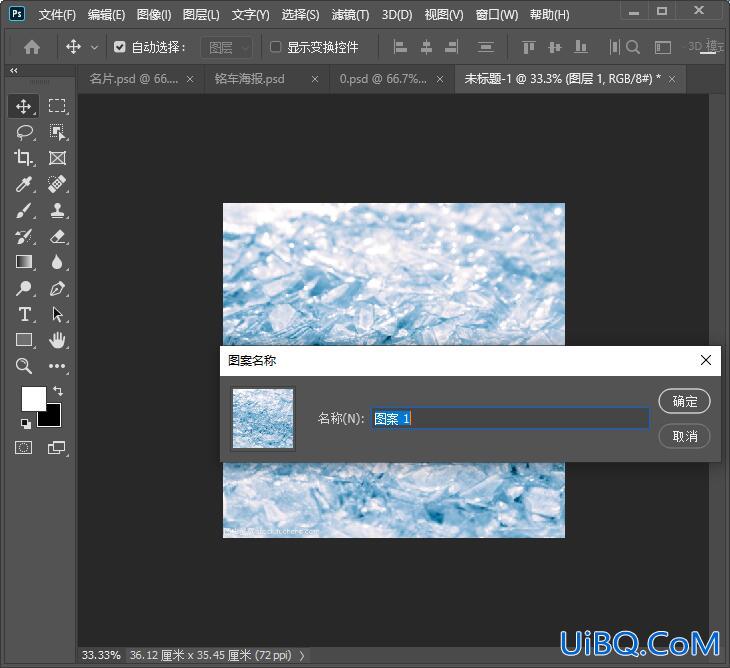The width and height of the screenshot is (730, 668).
Task: Expand the Move tool preset arrow
Action: coord(95,47)
